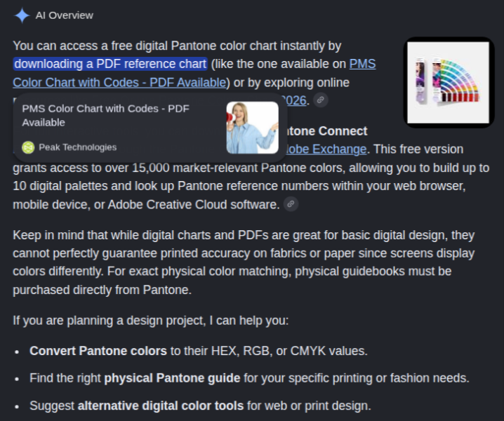Open the Pantone fan guide image

pyautogui.click(x=449, y=82)
